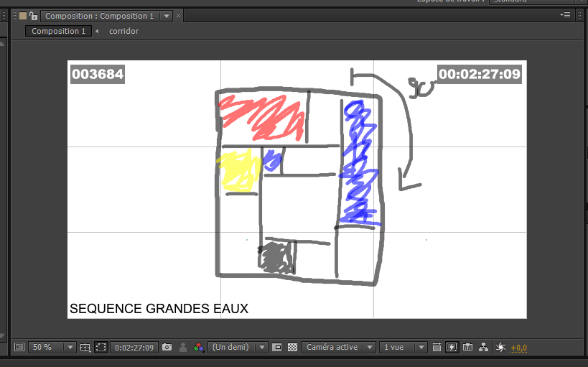Adjust the +0,0 exposure value
The height and width of the screenshot is (367, 588).
(518, 348)
